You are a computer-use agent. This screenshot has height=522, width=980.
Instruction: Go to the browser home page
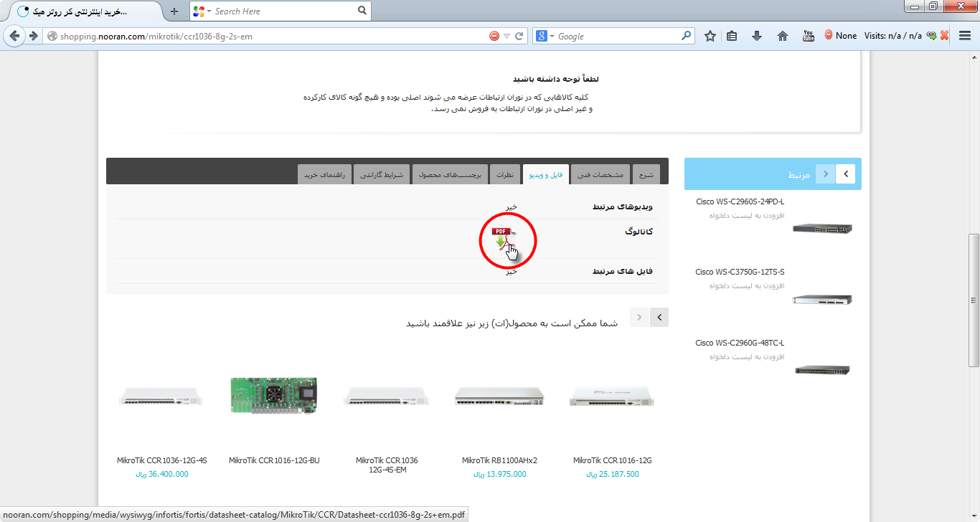[x=783, y=36]
